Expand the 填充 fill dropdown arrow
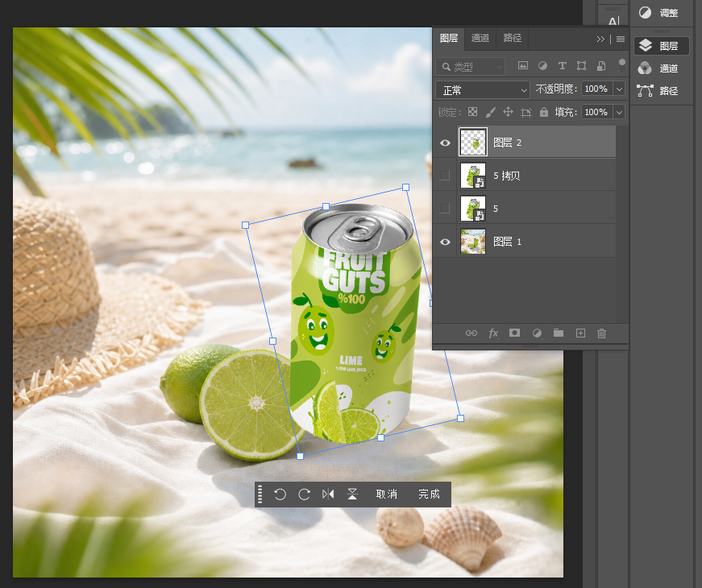The image size is (702, 588). tap(619, 112)
